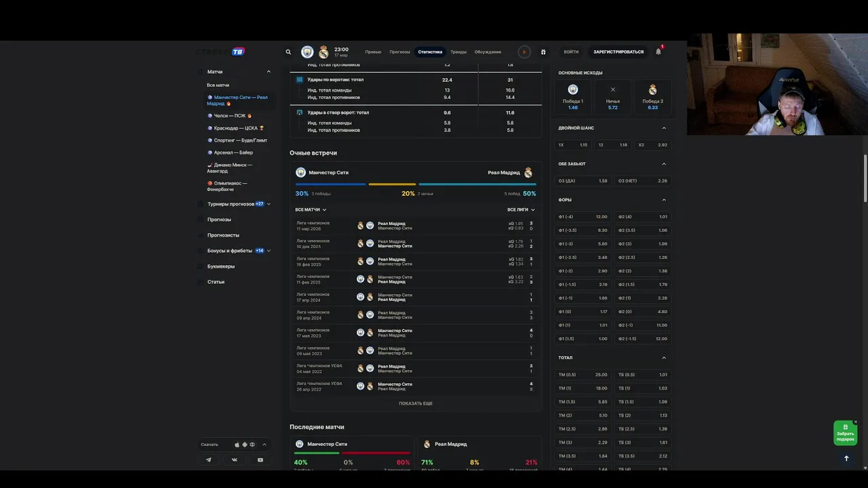The image size is (868, 488).
Task: Click the 'Удары в створ ворот' stat icon
Action: click(300, 113)
